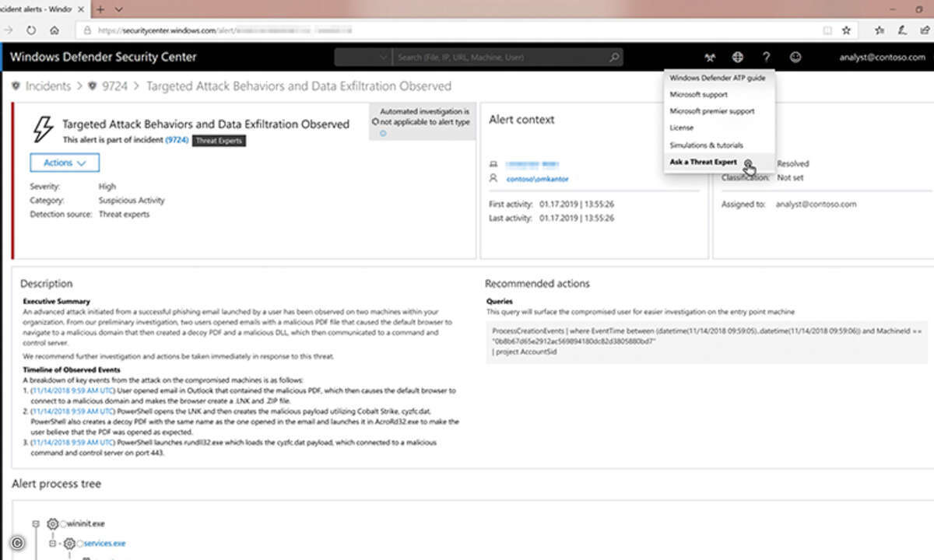The height and width of the screenshot is (560, 934).
Task: Click the Threat Experts tag
Action: click(218, 141)
